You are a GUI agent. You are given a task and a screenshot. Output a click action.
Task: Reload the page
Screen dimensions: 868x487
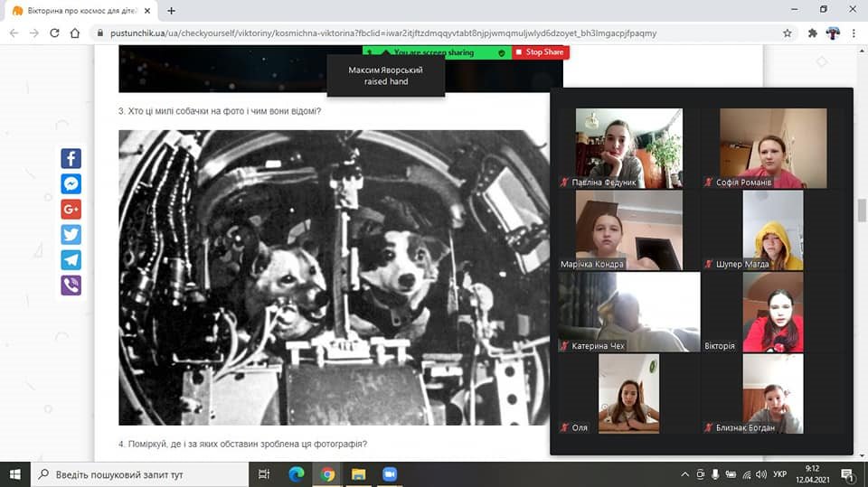(x=54, y=33)
